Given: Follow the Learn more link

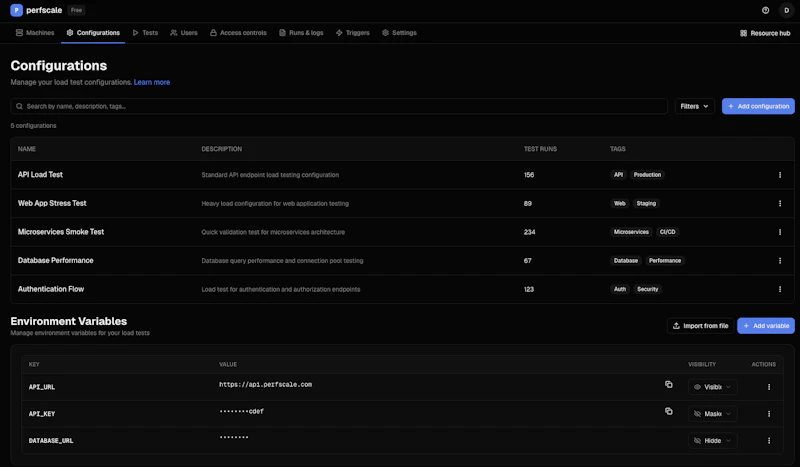Looking at the screenshot, I should (x=152, y=82).
